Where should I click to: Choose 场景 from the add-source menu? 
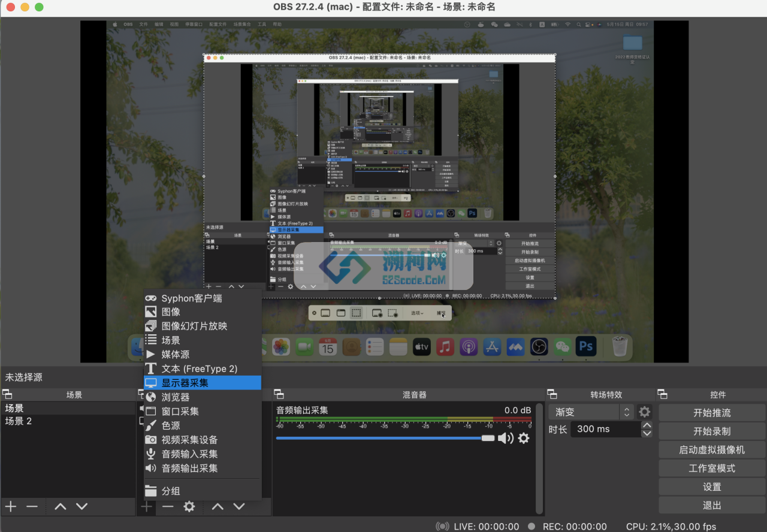(203, 340)
